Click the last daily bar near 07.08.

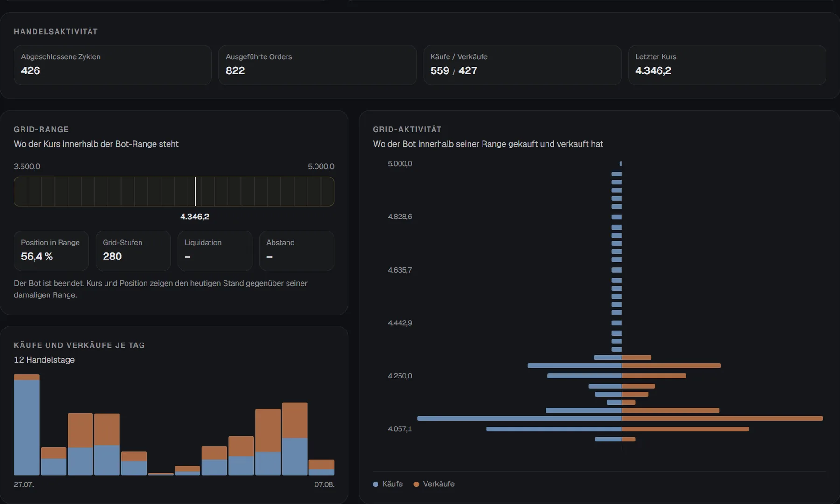(x=322, y=467)
